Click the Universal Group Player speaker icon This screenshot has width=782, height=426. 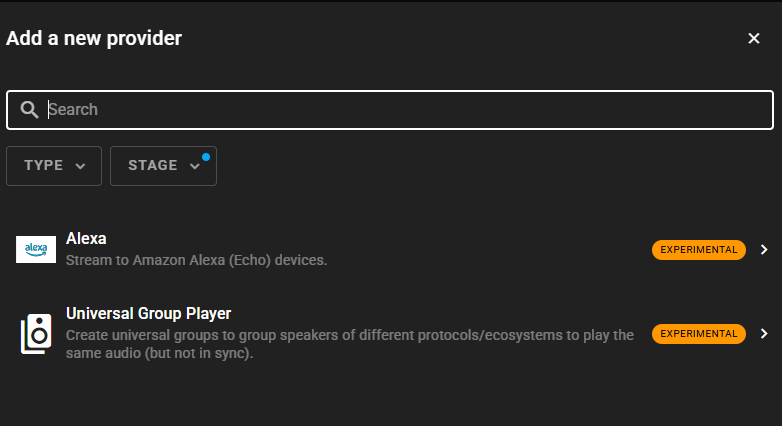click(36, 333)
